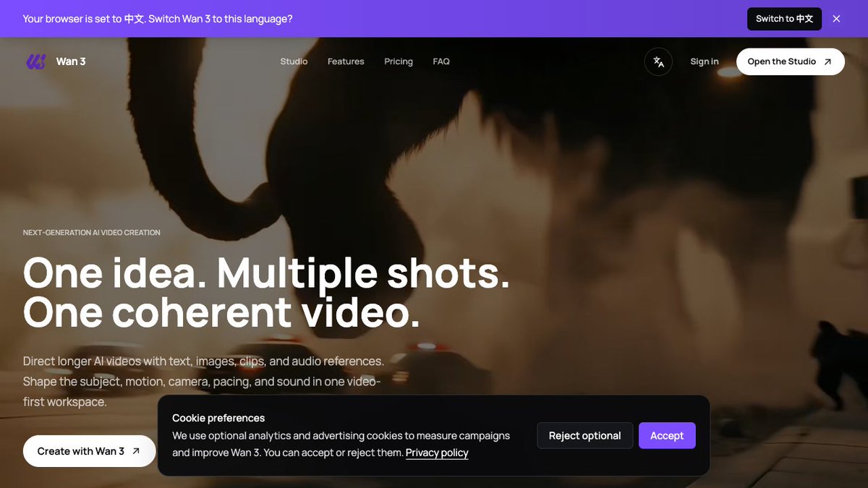Open the Pricing navigation link
Screen dimensions: 868x488
click(399, 61)
